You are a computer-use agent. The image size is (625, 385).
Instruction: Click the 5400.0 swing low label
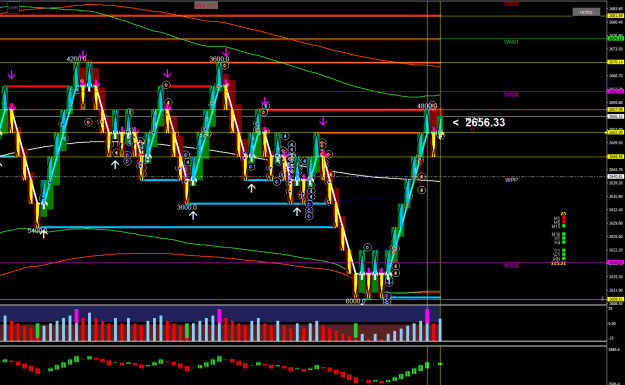(37, 231)
